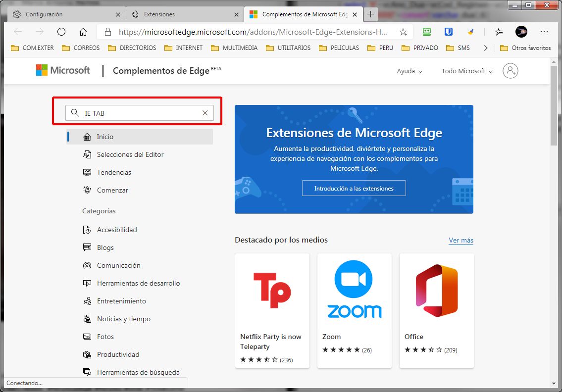562x392 pixels.
Task: Click the Microsoft logo
Action: (63, 70)
